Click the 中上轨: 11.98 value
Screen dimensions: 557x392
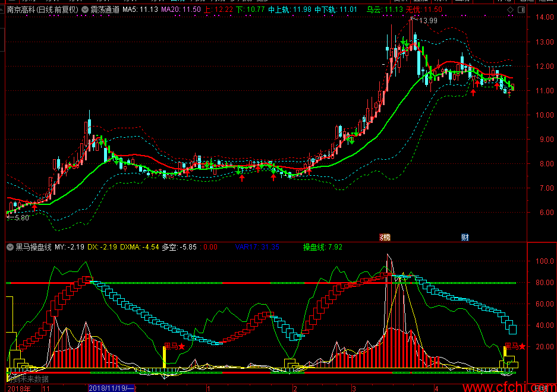click(x=289, y=10)
